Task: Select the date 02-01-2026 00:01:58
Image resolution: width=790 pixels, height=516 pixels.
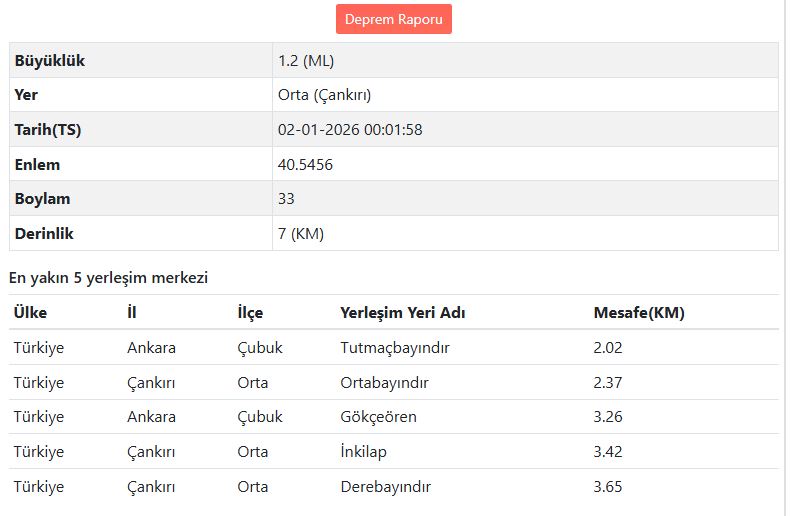Action: tap(350, 130)
